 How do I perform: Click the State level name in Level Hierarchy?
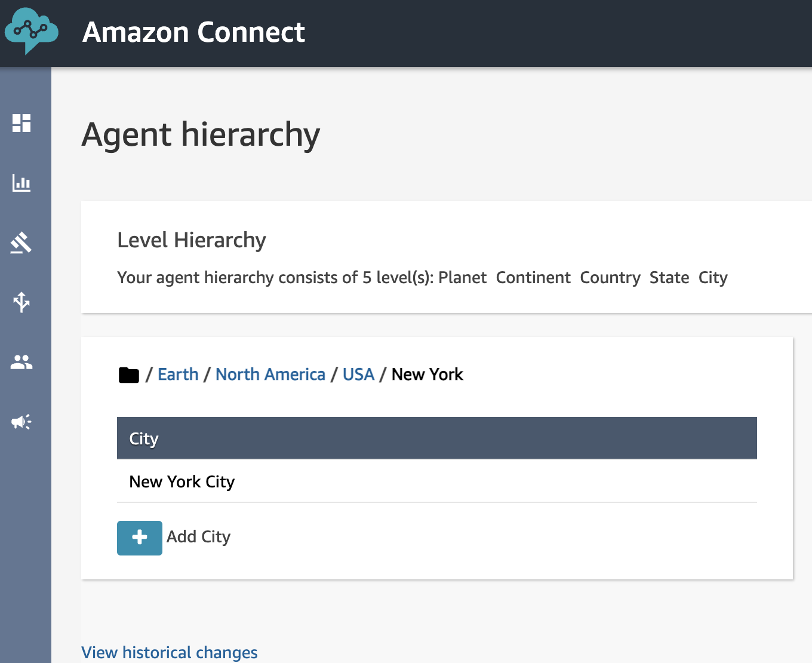[x=669, y=278]
